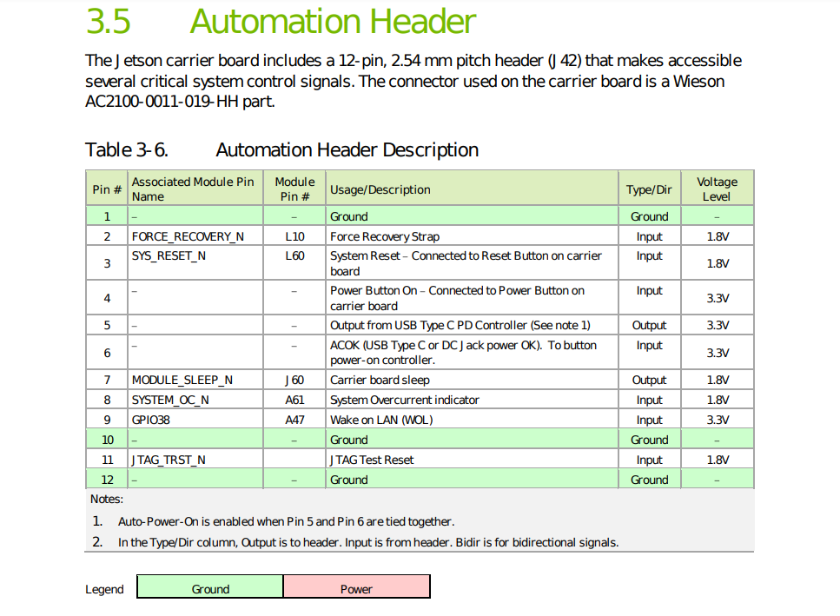
Task: Select 'Carrier board sleep' description
Action: click(x=380, y=380)
